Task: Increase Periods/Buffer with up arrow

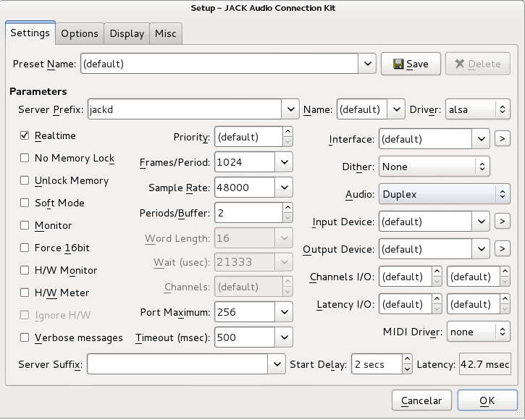Action: click(x=287, y=207)
